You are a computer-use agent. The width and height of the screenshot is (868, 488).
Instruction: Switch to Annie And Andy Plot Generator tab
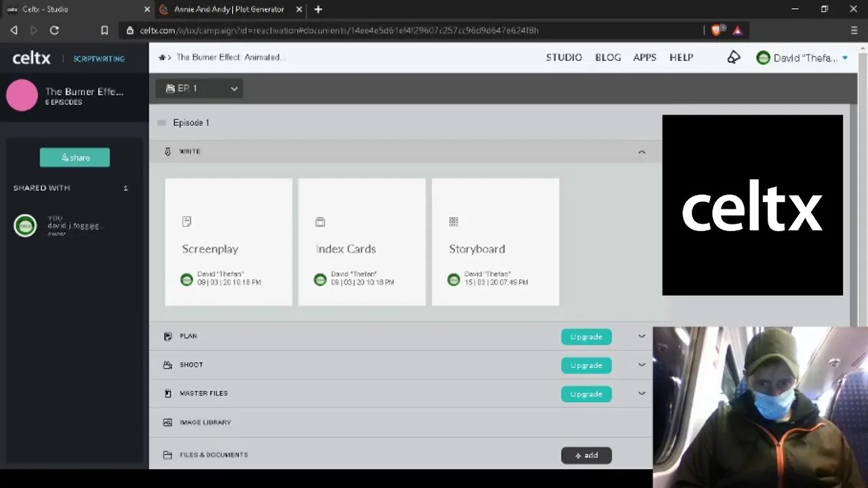[x=231, y=9]
